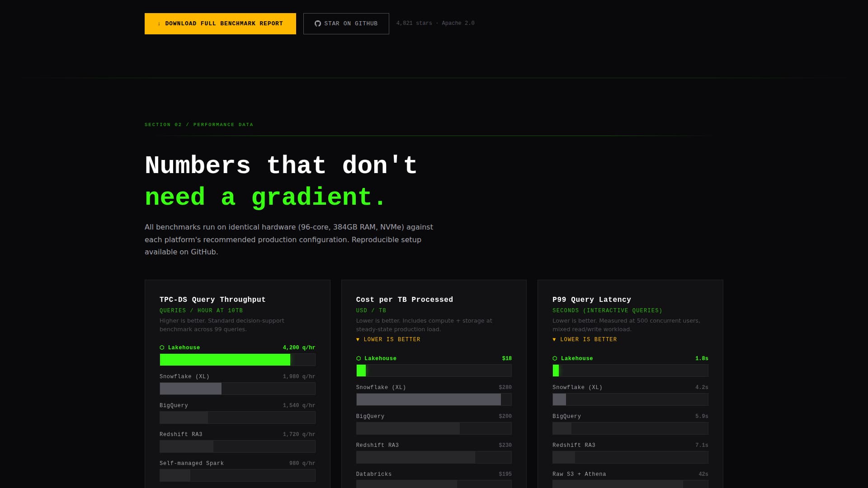Screen dimensions: 868x488
Task: Click Download Full Benchmark Report button
Action: 220,23
